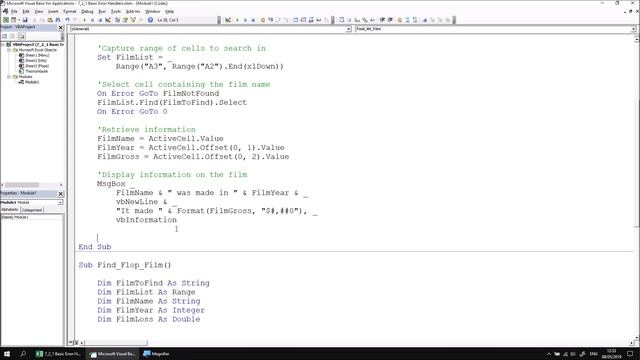This screenshot has width=640, height=360.
Task: Click Step Into icon on Debug toolbar
Action: (270, 20)
